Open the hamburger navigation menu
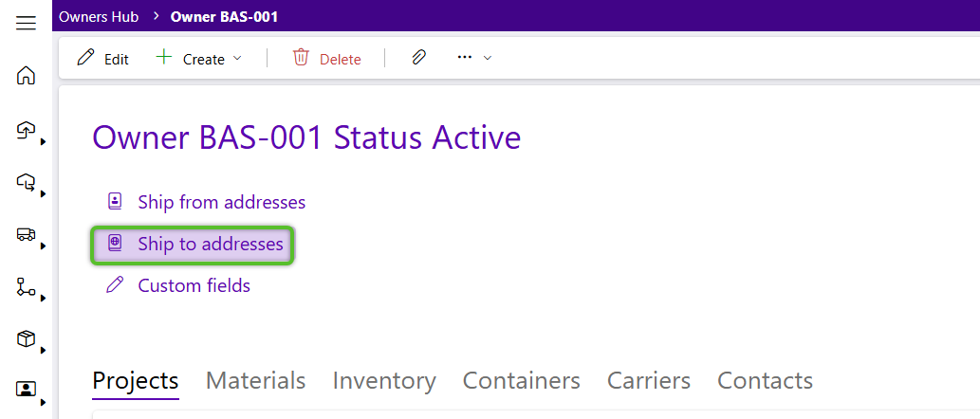 (x=26, y=24)
